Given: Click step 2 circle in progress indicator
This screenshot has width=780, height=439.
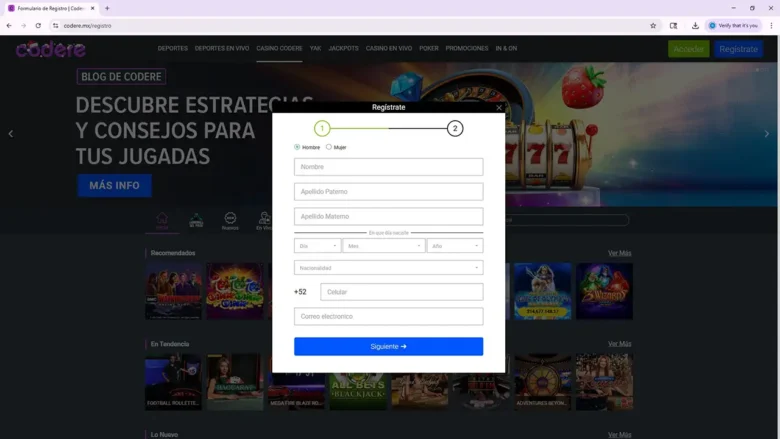Looking at the screenshot, I should 455,128.
